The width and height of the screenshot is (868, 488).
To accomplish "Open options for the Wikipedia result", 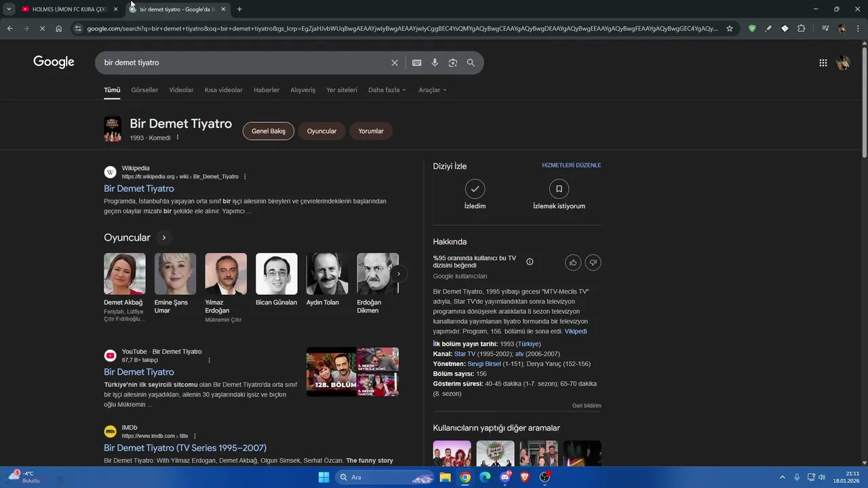I will tap(245, 177).
